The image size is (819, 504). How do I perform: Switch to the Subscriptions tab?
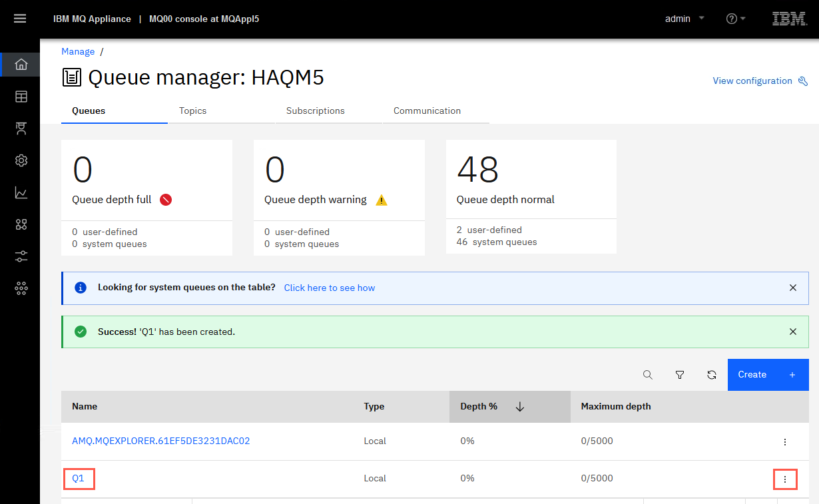point(329,111)
